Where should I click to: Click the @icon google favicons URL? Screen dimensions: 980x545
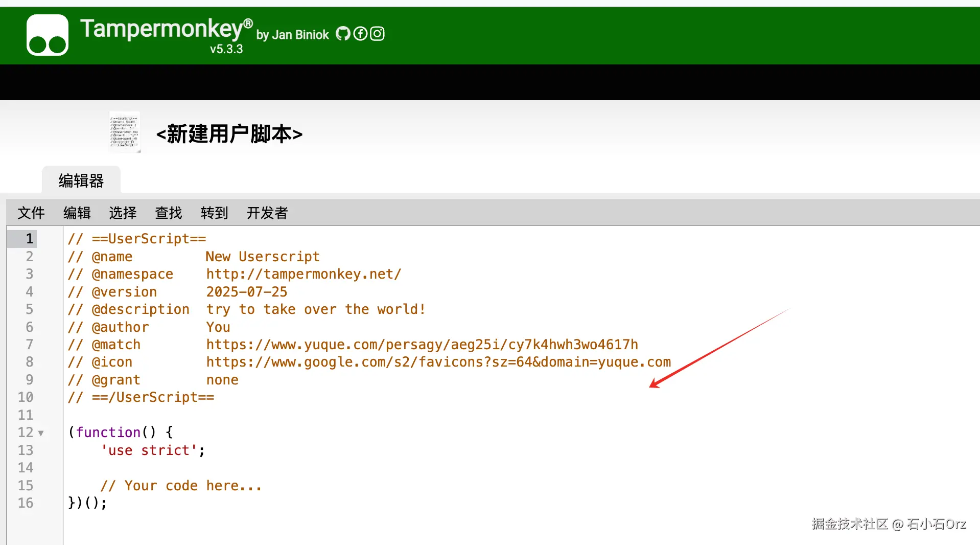coord(438,362)
